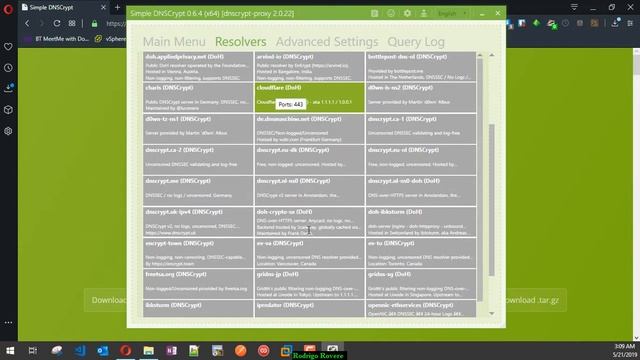Open Opera downloads icon in sidebar
640x360 pixels.
tap(8, 88)
